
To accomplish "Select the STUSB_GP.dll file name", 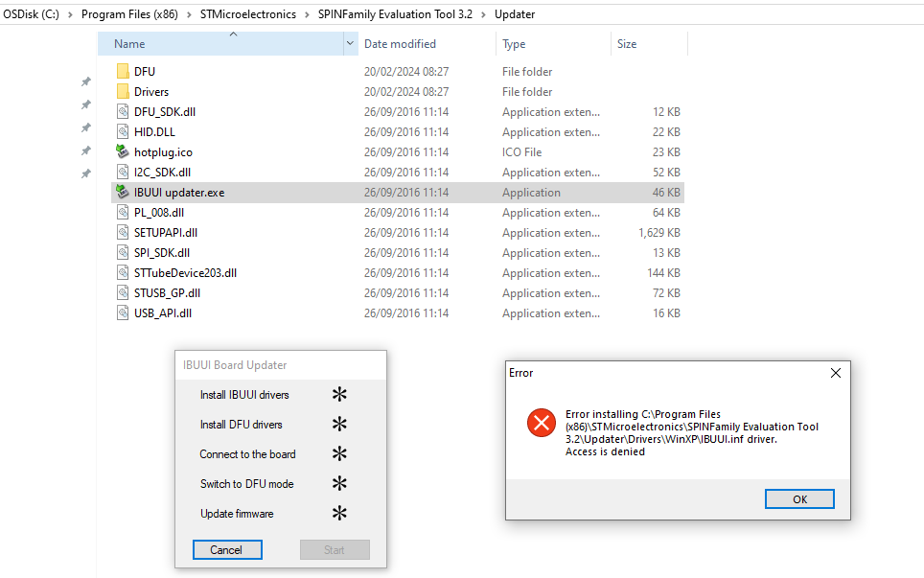I will 167,292.
